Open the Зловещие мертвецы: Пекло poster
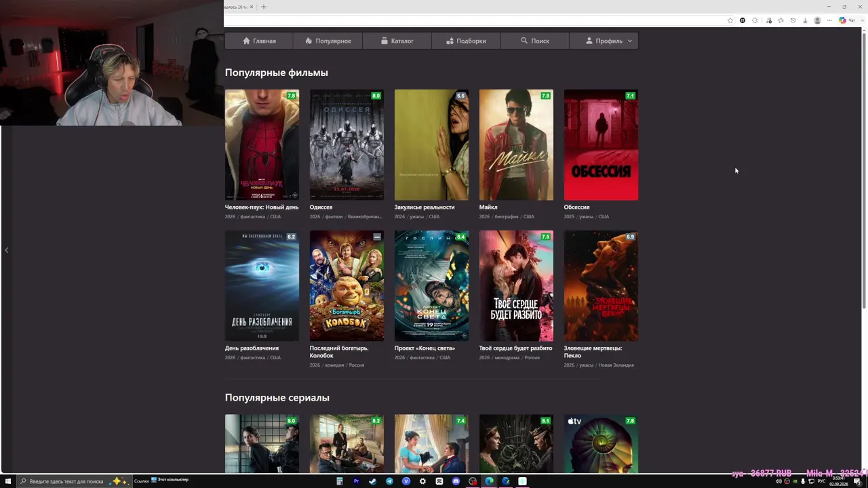This screenshot has height=488, width=868. (601, 286)
